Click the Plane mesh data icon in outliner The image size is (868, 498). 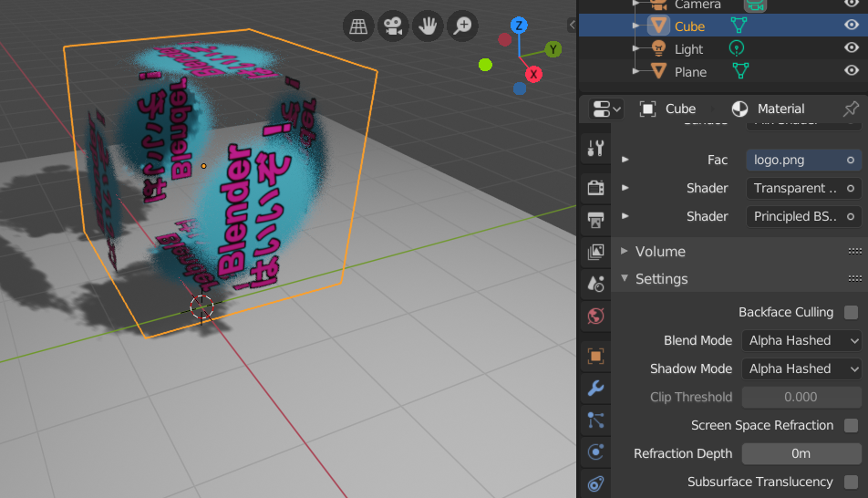click(x=740, y=71)
